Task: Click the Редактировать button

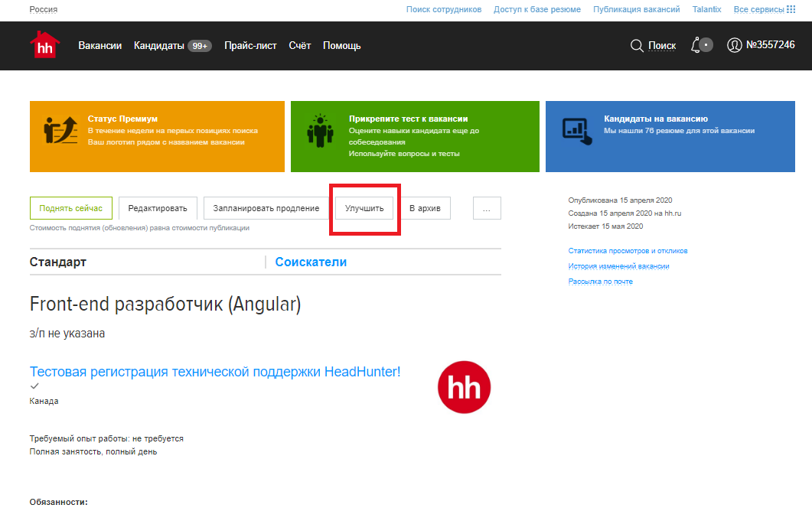Action: [158, 208]
